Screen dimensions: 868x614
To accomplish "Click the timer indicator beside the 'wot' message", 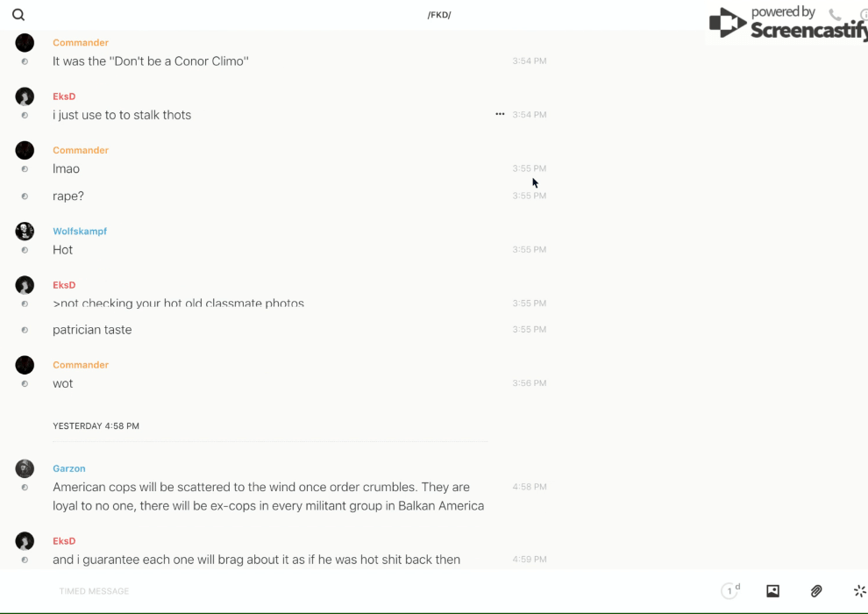I will [x=25, y=384].
